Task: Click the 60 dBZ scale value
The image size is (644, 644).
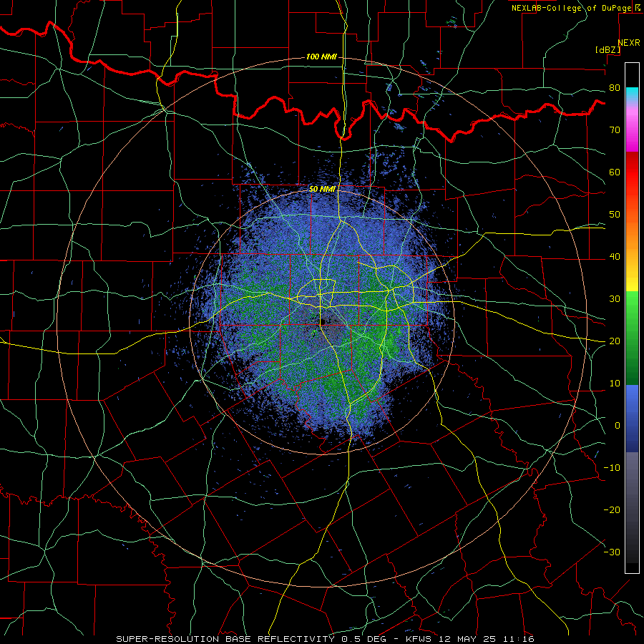Action: 615,172
